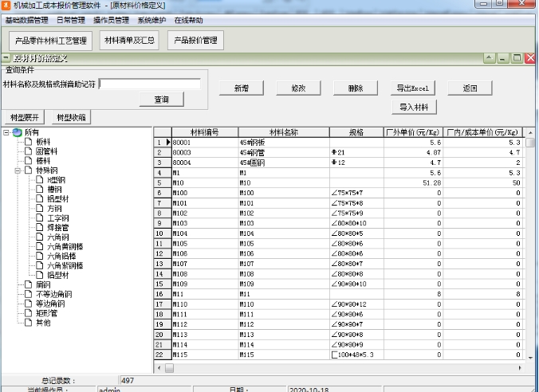Select the Φ12 specification cell
Image resolution: width=539 pixels, height=392 pixels.
point(356,163)
